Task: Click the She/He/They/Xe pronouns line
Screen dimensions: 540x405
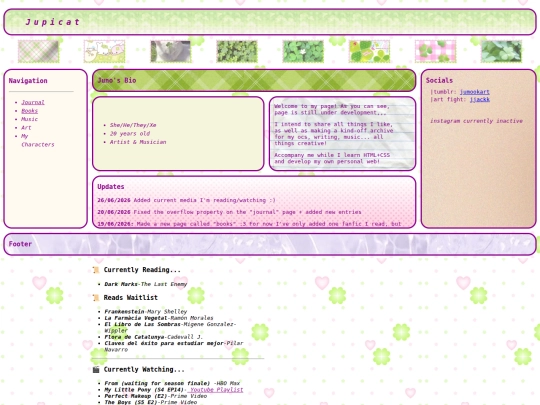Action: click(133, 125)
